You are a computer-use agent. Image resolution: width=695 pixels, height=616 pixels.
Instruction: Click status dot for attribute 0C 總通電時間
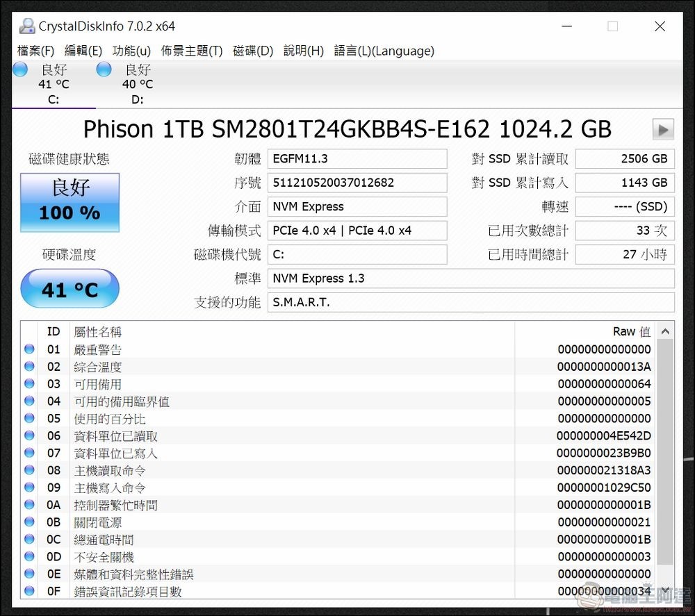[30, 539]
